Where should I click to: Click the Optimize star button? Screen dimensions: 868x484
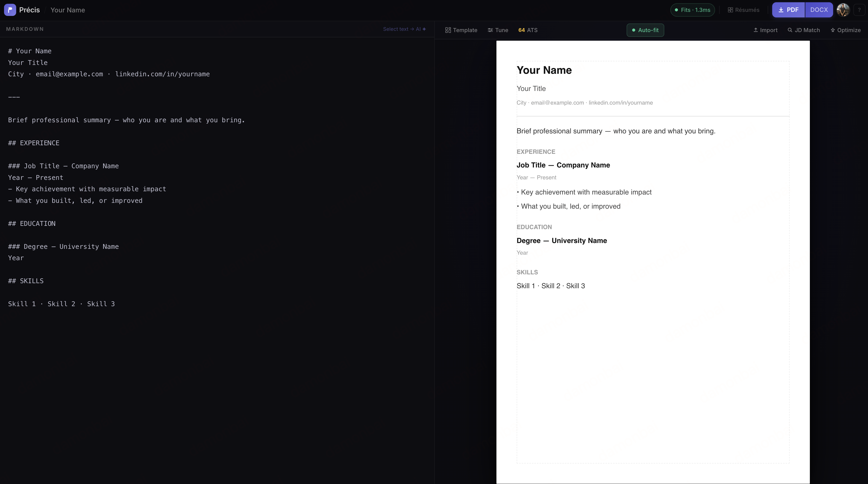(x=846, y=30)
